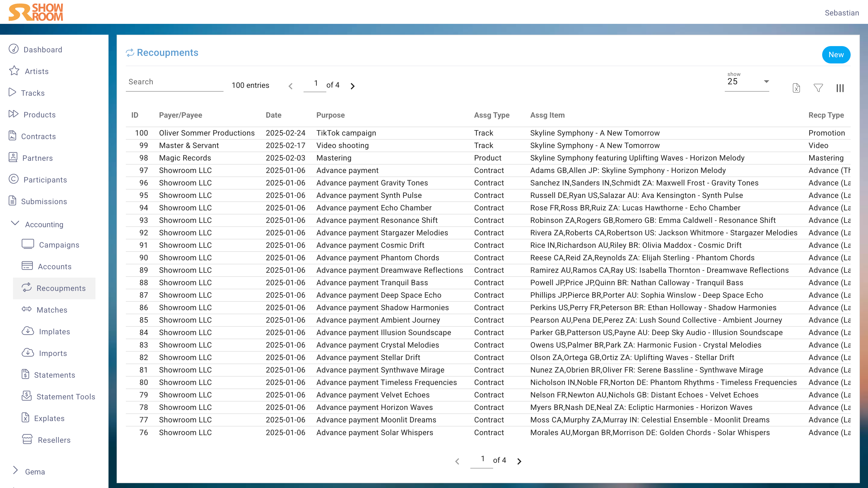Click the Resellers store icon

(27, 439)
